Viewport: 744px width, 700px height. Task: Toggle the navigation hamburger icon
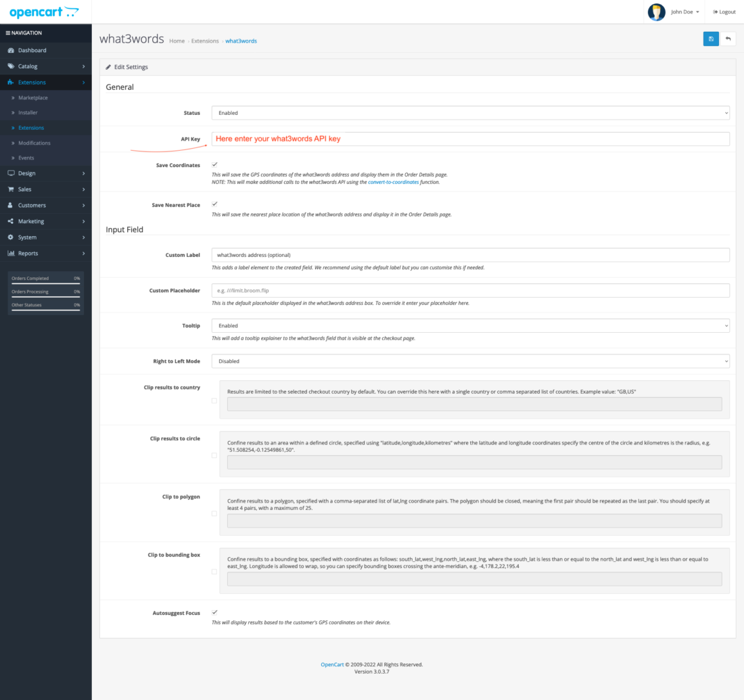pos(7,32)
